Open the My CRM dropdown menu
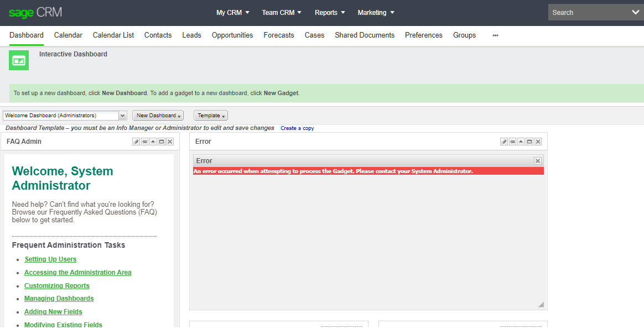The height and width of the screenshot is (329, 644). 233,13
